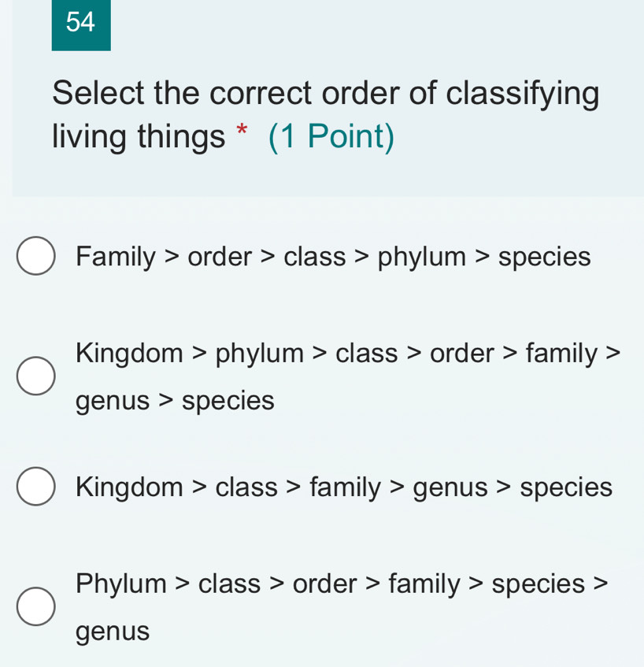Click "species" at end of the third option
The height and width of the screenshot is (667, 644).
(x=565, y=488)
